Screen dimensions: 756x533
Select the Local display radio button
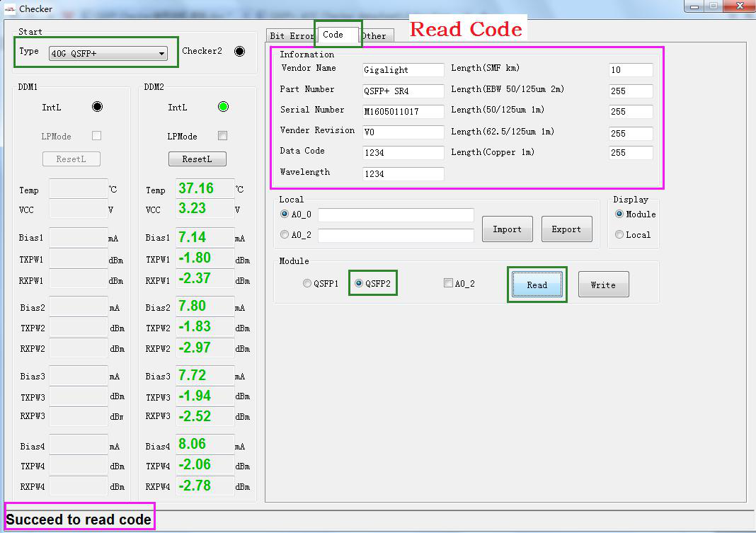tap(619, 235)
